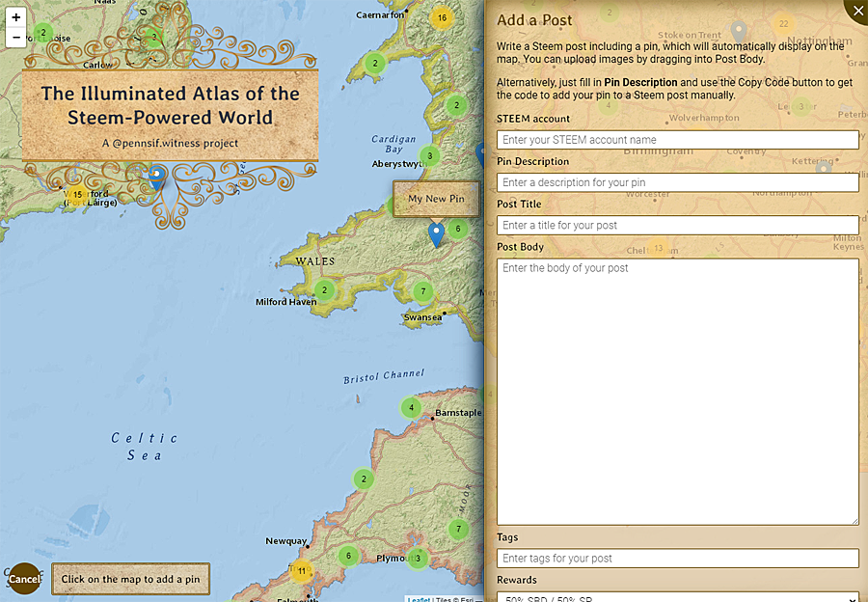
Task: Click the 'Add a Post' heading
Action: point(534,20)
